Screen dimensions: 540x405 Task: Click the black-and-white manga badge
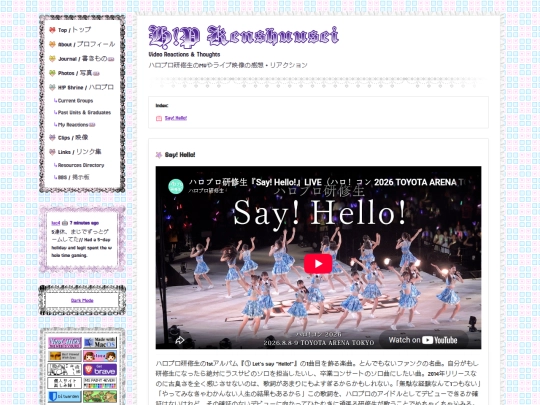65,370
